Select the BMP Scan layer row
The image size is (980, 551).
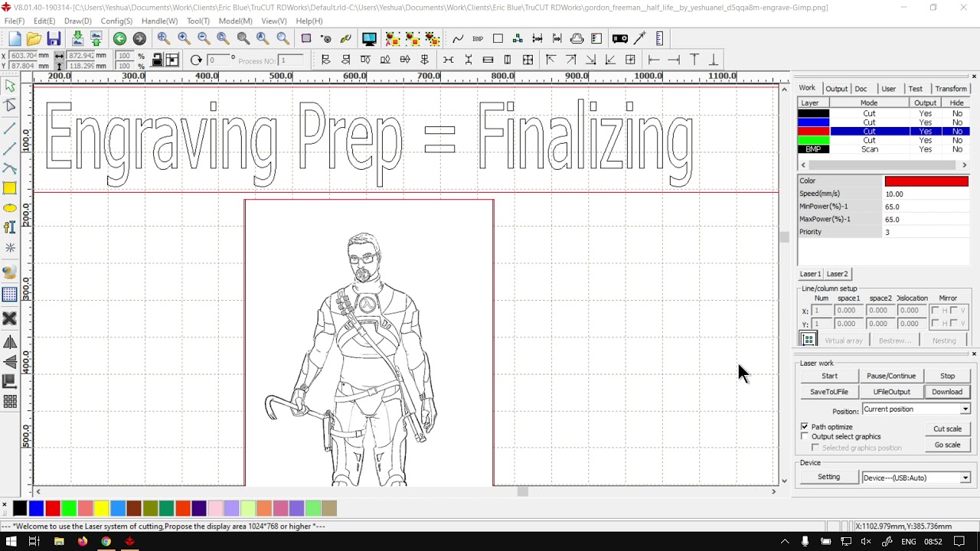pyautogui.click(x=884, y=149)
